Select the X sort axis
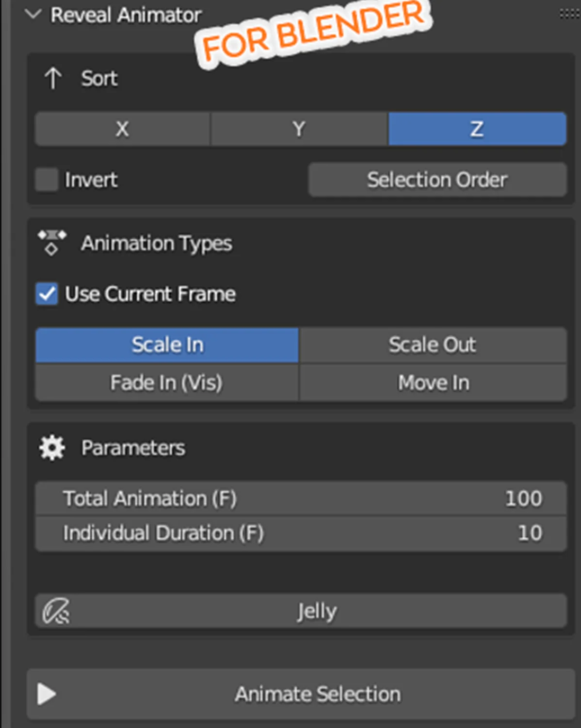Image resolution: width=581 pixels, height=728 pixels. [122, 129]
